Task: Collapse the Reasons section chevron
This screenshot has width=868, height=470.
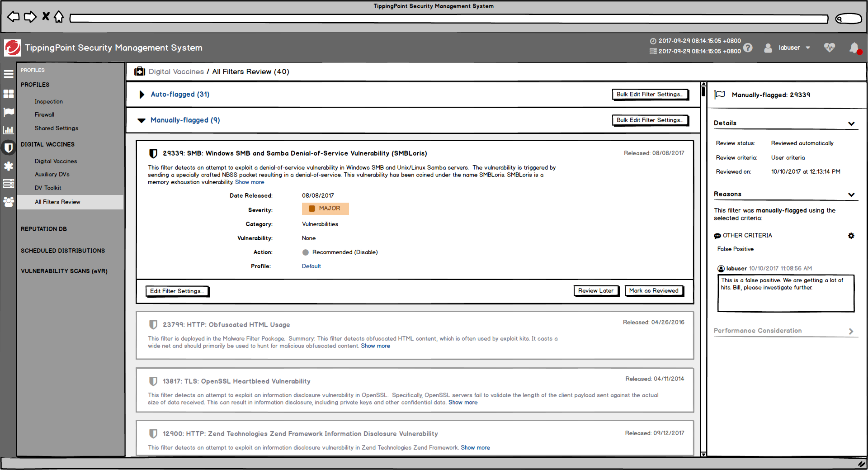Action: click(852, 195)
